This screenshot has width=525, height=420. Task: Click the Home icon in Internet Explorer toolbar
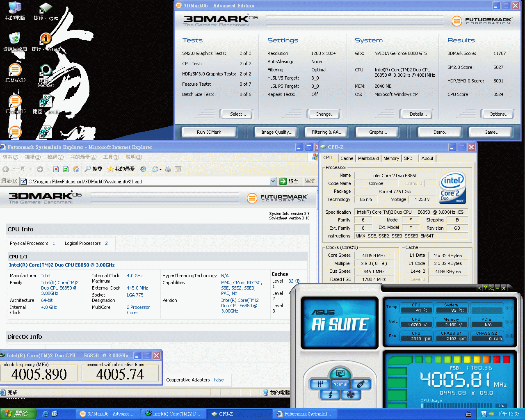(76, 169)
